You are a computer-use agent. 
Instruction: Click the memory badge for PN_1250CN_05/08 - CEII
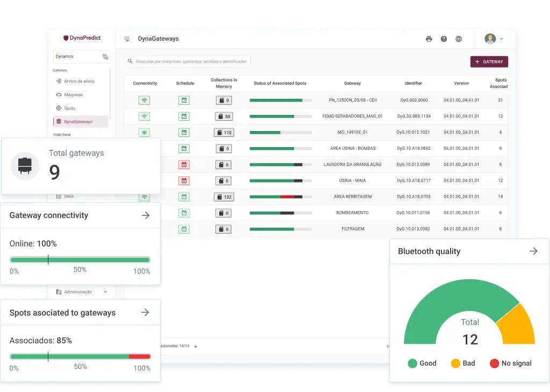point(224,100)
